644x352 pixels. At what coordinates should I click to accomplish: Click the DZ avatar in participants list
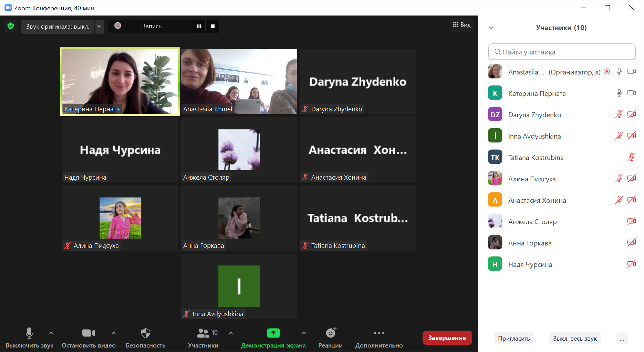pos(495,114)
